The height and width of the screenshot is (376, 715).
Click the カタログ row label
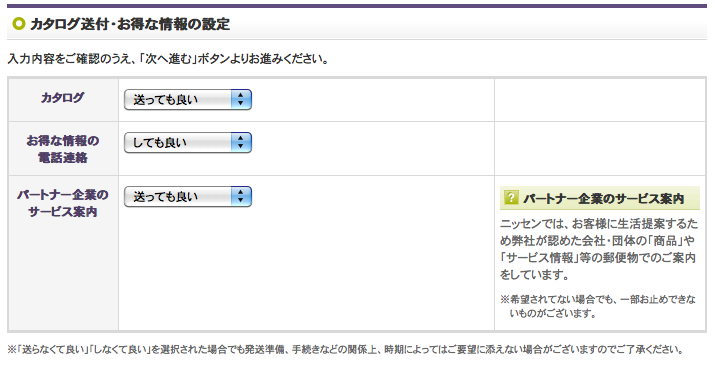[x=62, y=98]
